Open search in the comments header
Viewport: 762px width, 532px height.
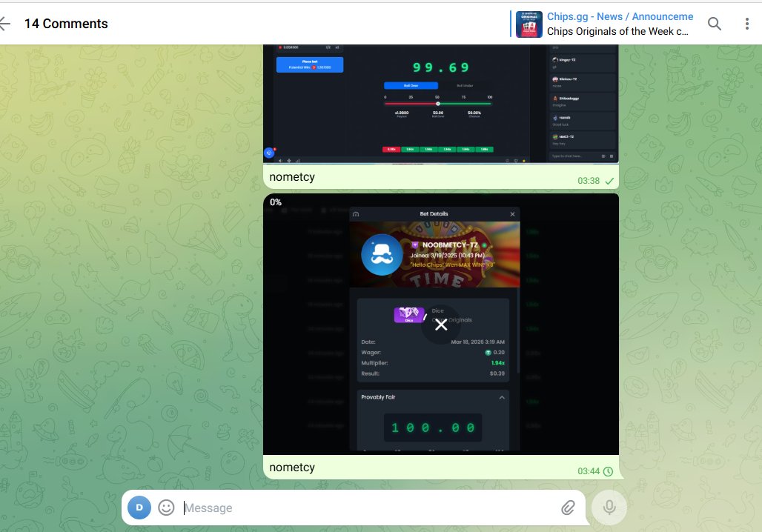(x=714, y=23)
